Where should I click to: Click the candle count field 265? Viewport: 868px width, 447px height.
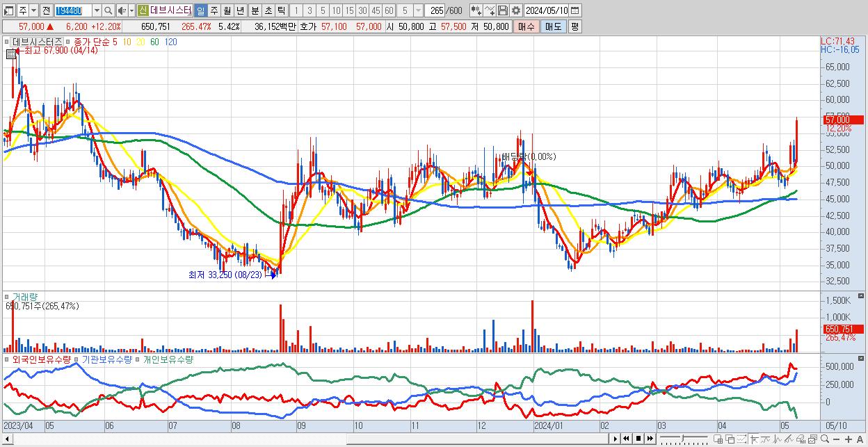(x=436, y=10)
